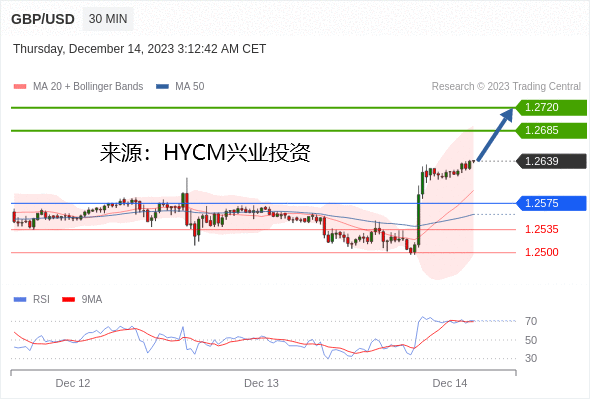This screenshot has height=403, width=593.
Task: Click the 'Dec 12' date axis label
Action: (73, 384)
